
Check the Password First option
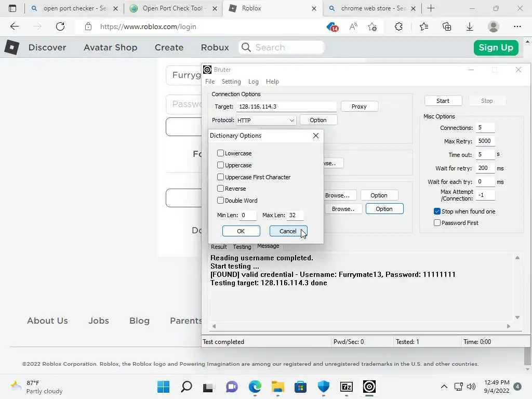[437, 222]
